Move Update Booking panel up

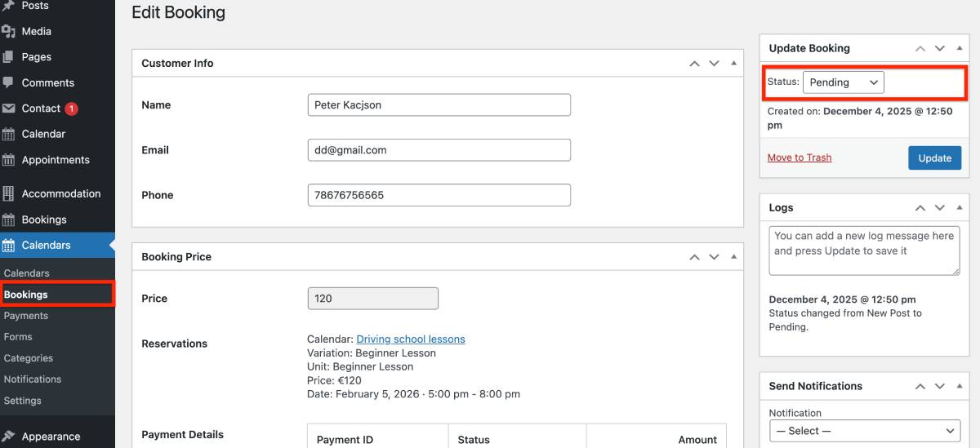920,49
